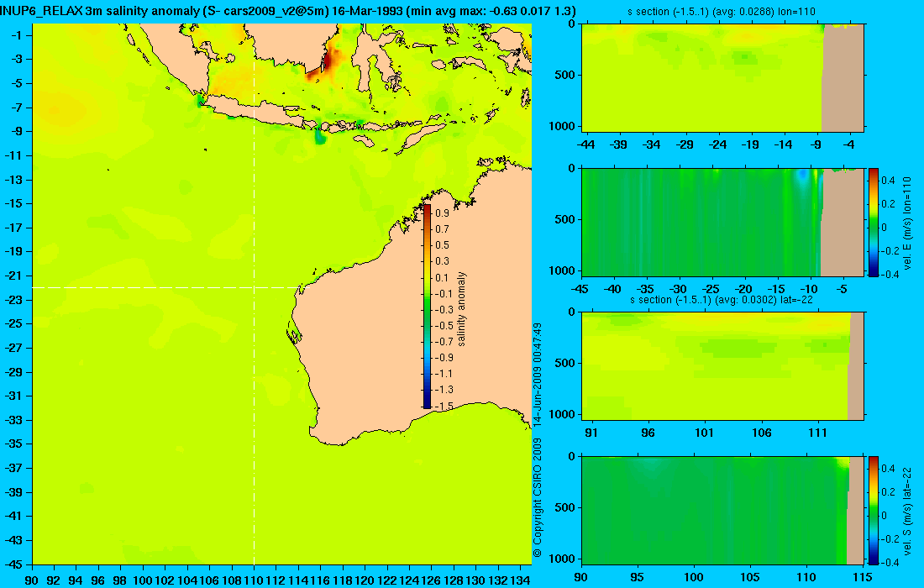Click the salinity anomaly colorbar on the map
924x588 pixels.
coord(427,306)
